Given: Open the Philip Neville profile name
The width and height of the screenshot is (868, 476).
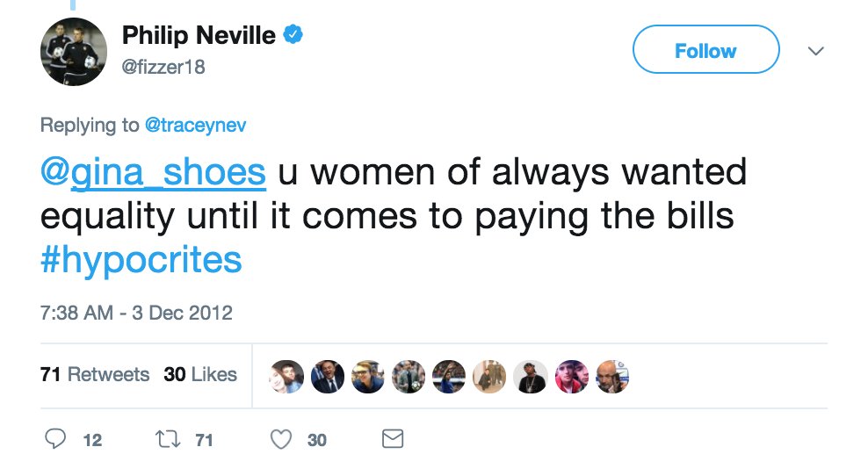Looking at the screenshot, I should point(199,36).
